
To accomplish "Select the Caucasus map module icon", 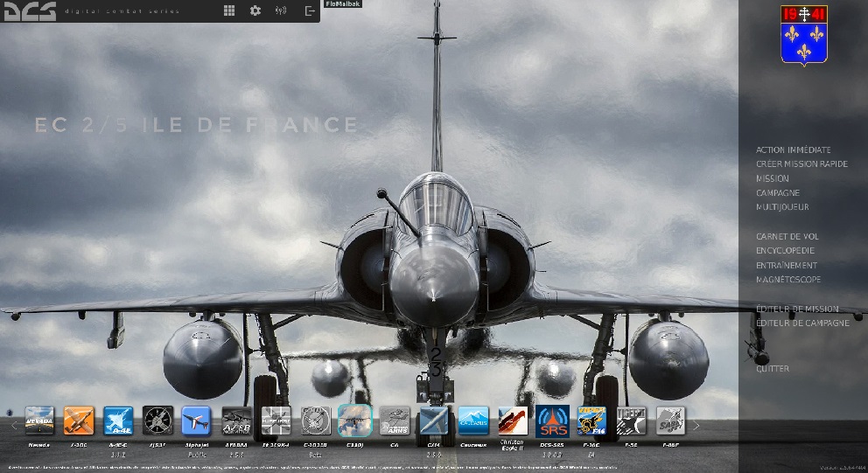I will [473, 421].
